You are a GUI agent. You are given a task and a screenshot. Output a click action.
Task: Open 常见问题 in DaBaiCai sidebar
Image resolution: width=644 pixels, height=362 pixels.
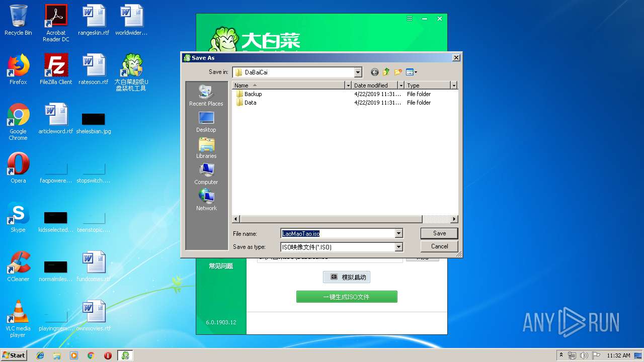tap(221, 266)
